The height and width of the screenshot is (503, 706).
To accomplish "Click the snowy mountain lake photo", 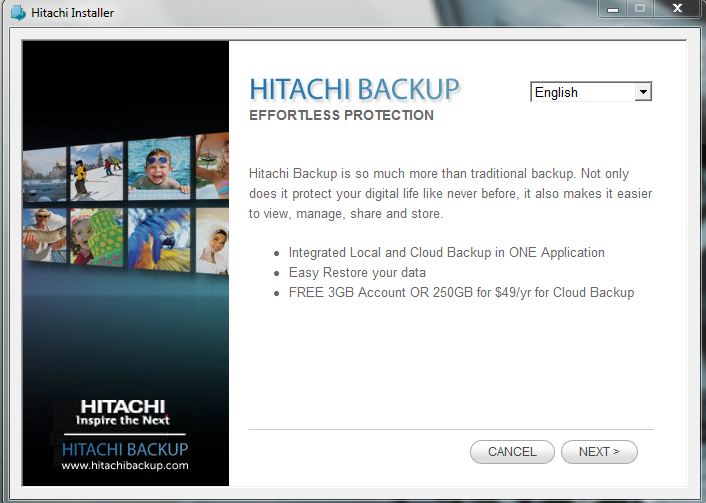I will coord(45,174).
